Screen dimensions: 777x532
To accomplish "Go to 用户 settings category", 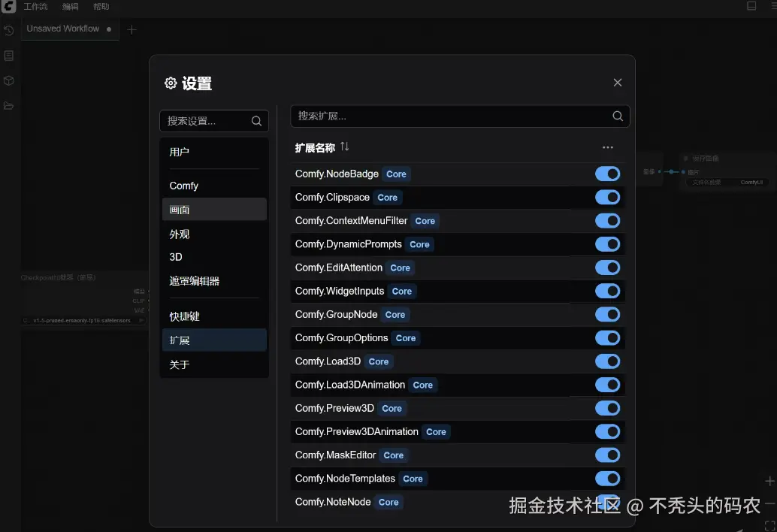I will tap(214, 152).
